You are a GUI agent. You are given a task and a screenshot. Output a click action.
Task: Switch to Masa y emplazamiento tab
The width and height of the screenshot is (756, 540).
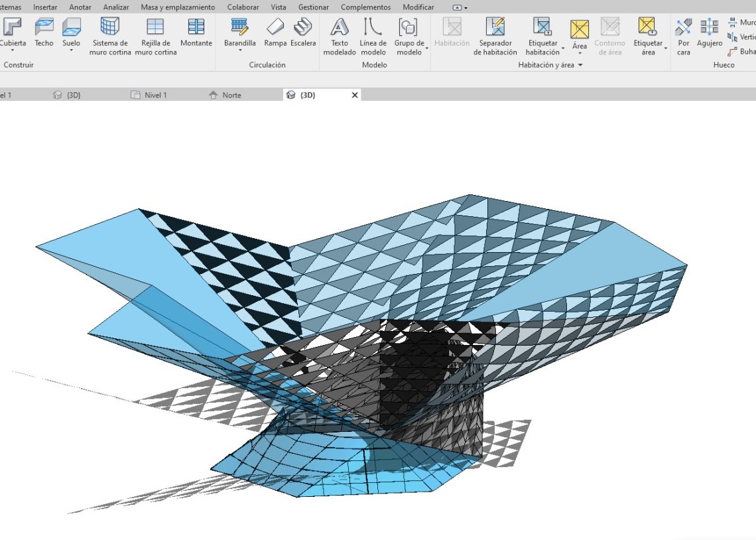click(x=178, y=7)
